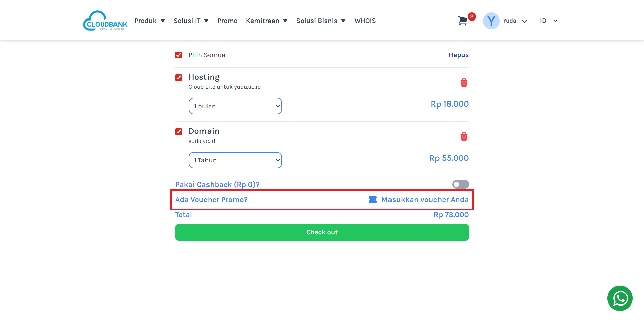Open the Produk menu
The height and width of the screenshot is (325, 644).
149,21
